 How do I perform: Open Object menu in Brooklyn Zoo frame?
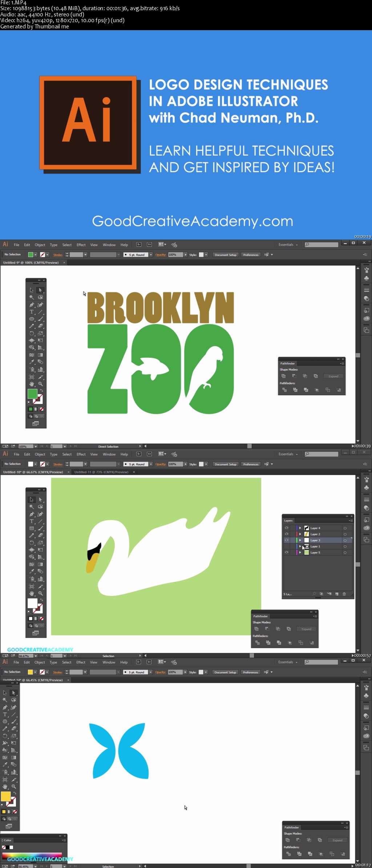[x=40, y=245]
